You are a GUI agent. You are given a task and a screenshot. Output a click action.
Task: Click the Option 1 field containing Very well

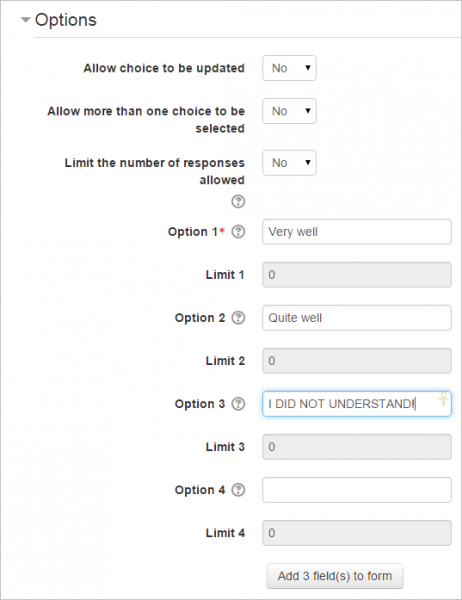(357, 232)
